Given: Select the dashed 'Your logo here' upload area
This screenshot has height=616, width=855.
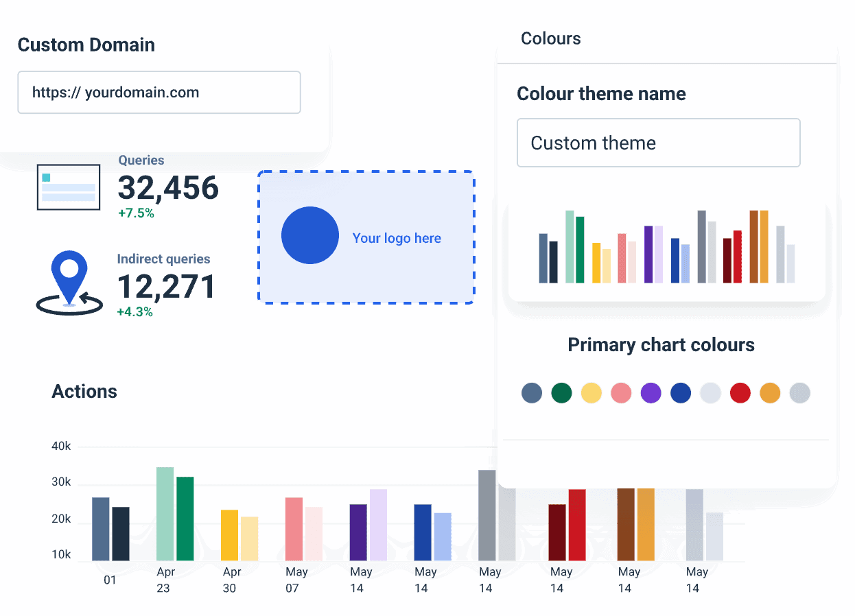Looking at the screenshot, I should click(366, 237).
